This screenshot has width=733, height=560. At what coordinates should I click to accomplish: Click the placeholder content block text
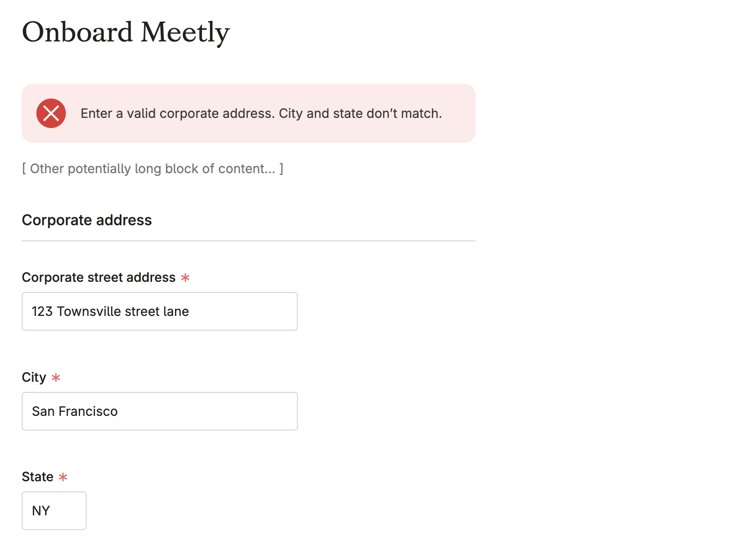(152, 169)
